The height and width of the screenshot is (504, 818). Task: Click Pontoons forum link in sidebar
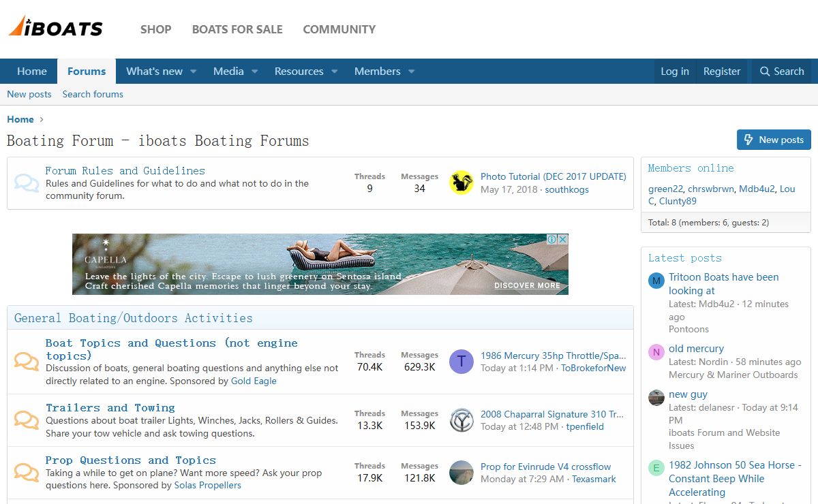[688, 329]
